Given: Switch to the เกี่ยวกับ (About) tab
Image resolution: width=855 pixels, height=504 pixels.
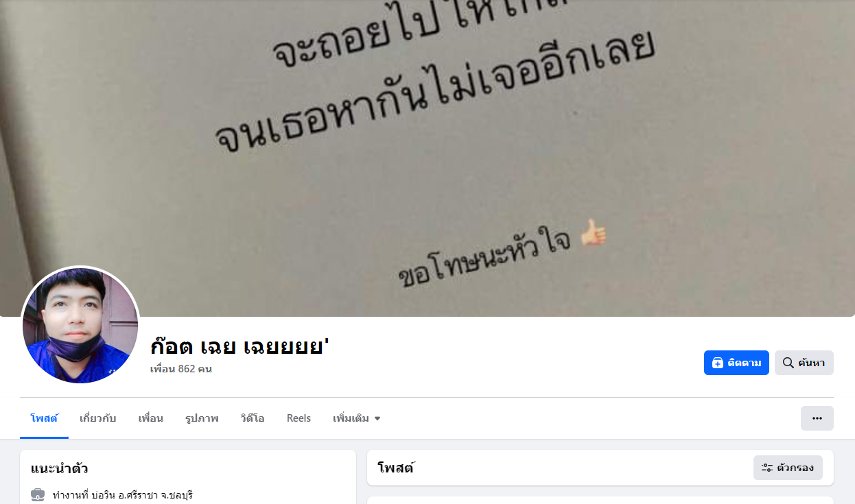Looking at the screenshot, I should tap(98, 418).
